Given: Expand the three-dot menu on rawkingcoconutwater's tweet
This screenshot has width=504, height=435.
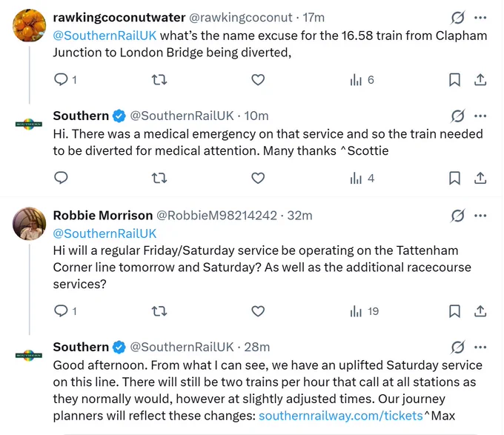Looking at the screenshot, I should coord(480,17).
